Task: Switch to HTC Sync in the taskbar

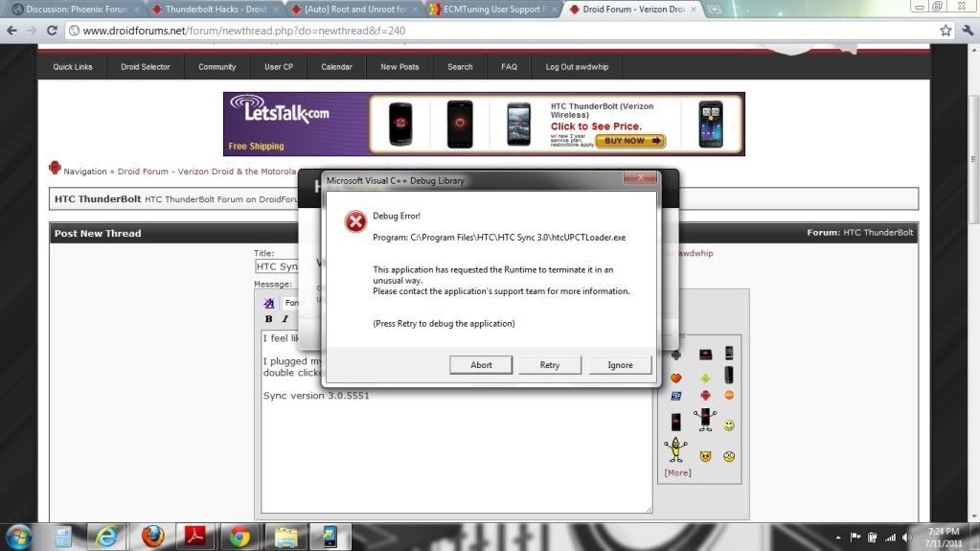Action: pos(330,538)
